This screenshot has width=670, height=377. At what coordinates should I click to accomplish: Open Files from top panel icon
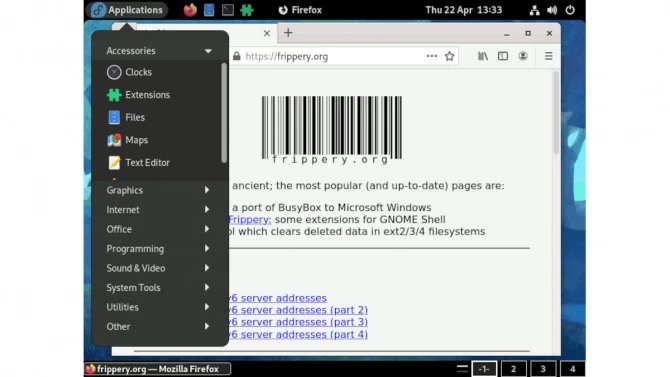[209, 10]
